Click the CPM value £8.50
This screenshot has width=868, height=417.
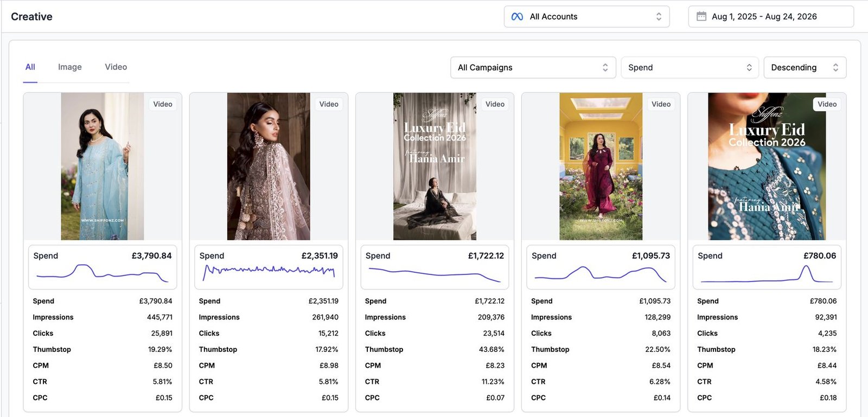pyautogui.click(x=163, y=365)
